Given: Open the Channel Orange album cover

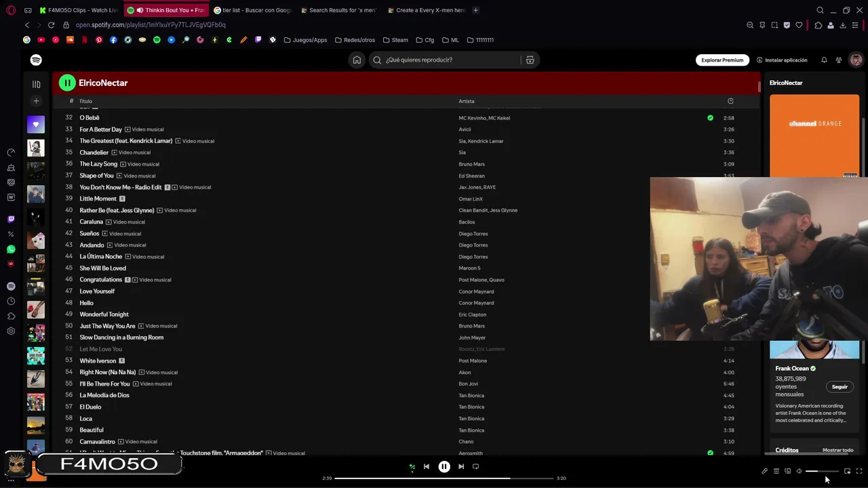Looking at the screenshot, I should [x=814, y=136].
